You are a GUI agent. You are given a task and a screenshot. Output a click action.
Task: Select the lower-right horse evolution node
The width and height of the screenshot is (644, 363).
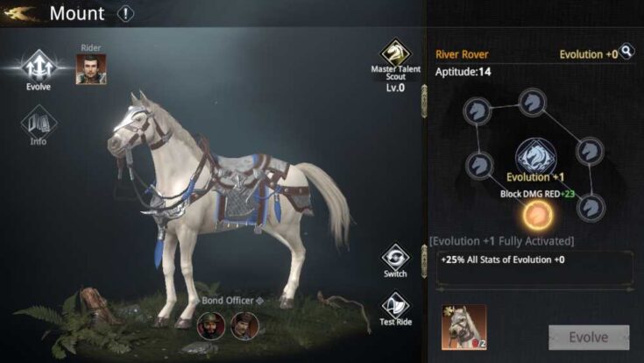[x=591, y=208]
